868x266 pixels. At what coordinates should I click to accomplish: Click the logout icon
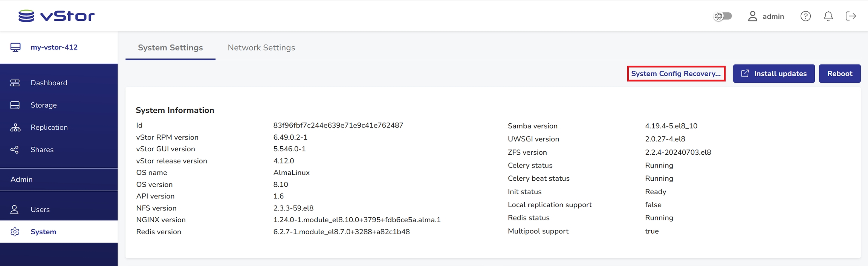click(851, 16)
